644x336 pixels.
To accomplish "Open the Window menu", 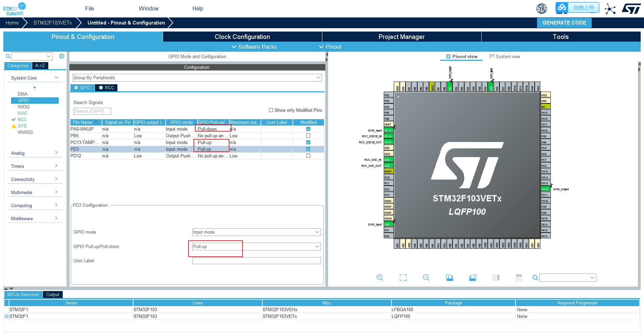I will pos(149,8).
